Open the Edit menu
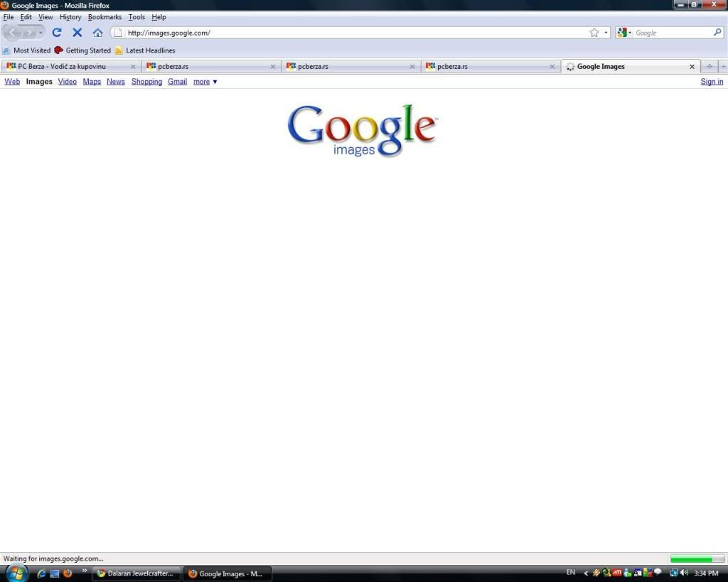 [x=26, y=17]
